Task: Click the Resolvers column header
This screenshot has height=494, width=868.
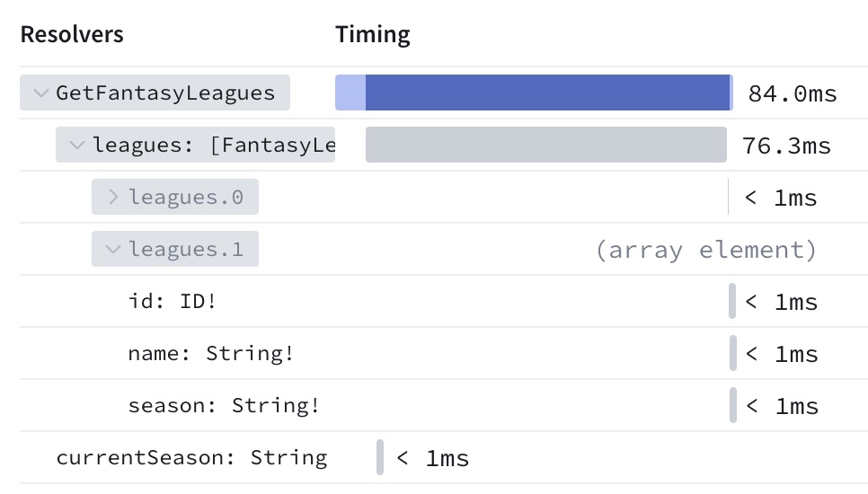Action: (72, 35)
